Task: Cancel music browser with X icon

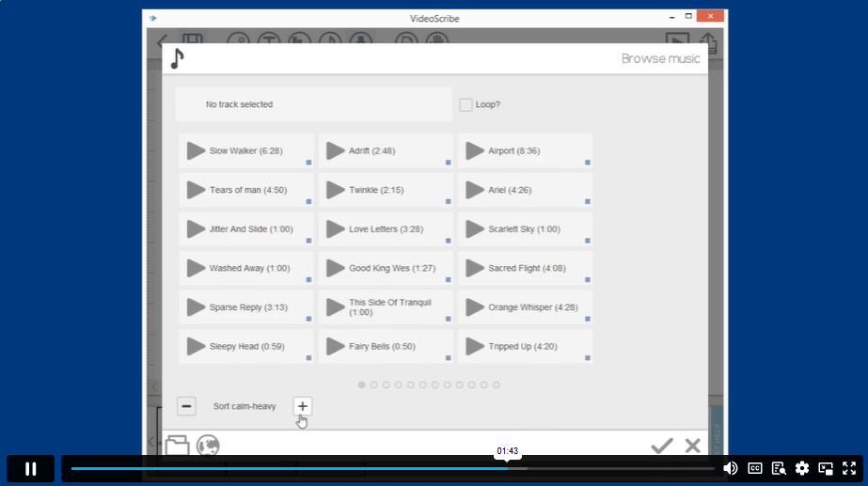Action: (x=693, y=446)
